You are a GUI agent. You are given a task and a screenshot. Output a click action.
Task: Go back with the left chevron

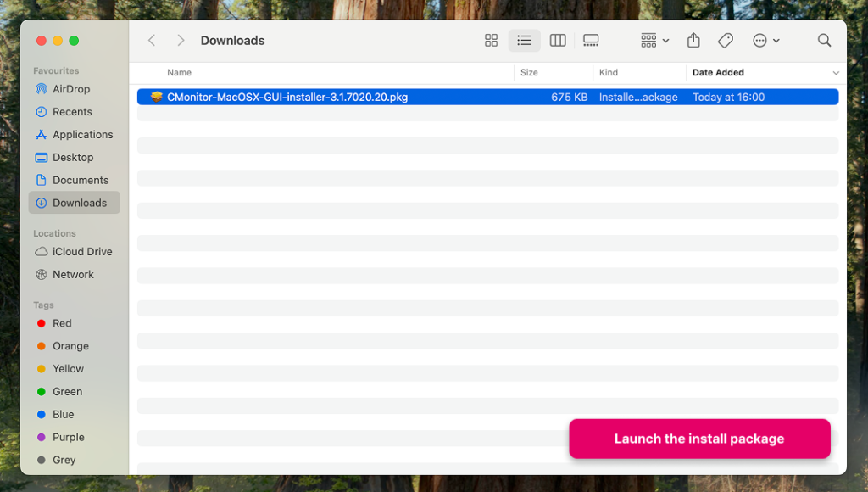[x=152, y=41]
